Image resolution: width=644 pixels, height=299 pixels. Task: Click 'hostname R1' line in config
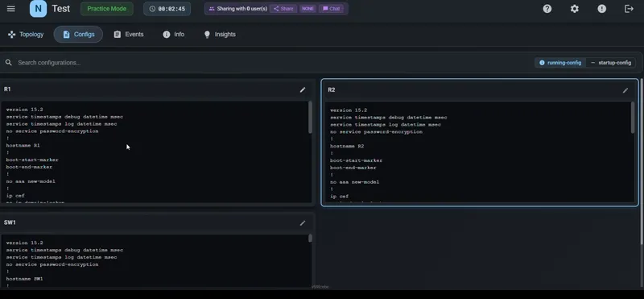[23, 146]
